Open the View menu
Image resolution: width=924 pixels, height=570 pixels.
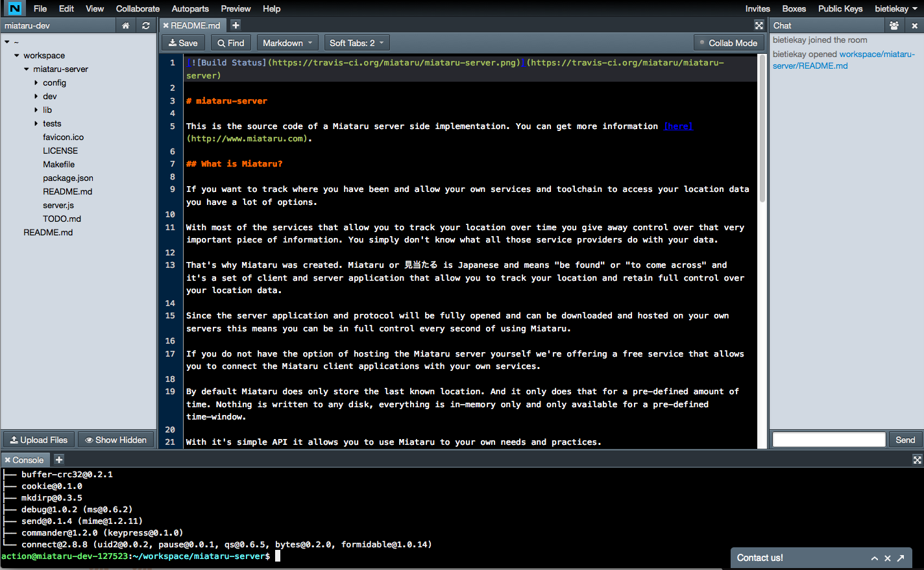tap(95, 8)
